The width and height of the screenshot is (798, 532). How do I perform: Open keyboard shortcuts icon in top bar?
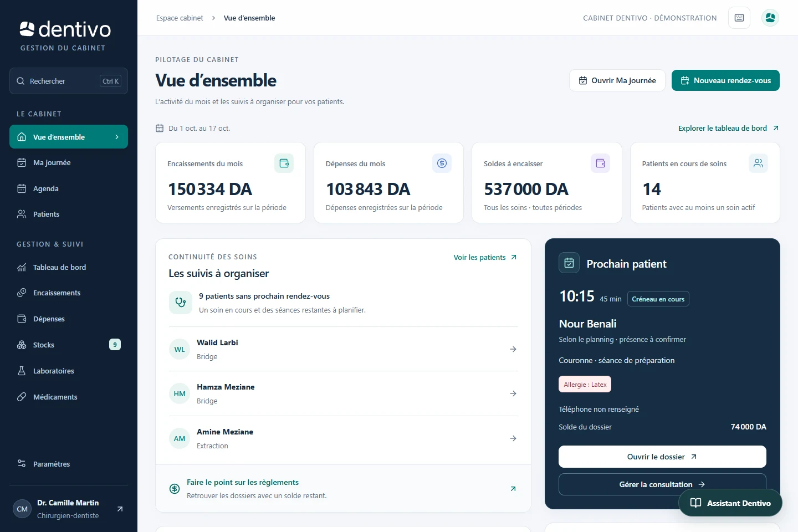coord(739,18)
